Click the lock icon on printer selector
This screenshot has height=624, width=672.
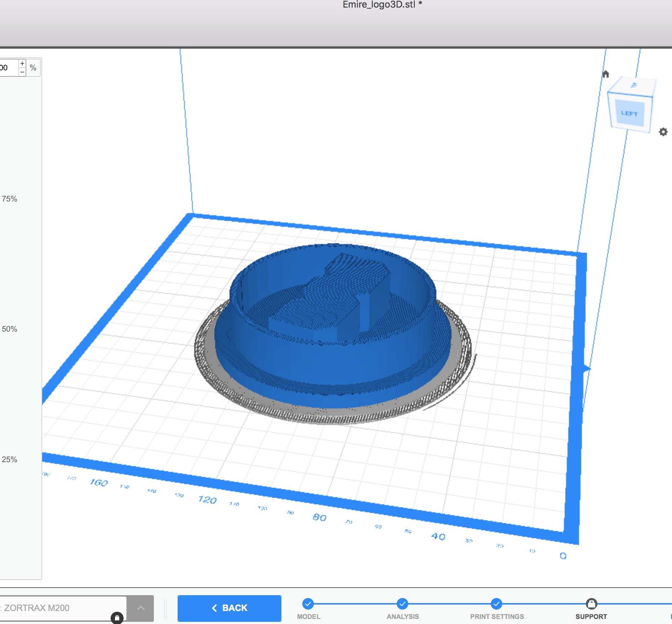tap(117, 618)
